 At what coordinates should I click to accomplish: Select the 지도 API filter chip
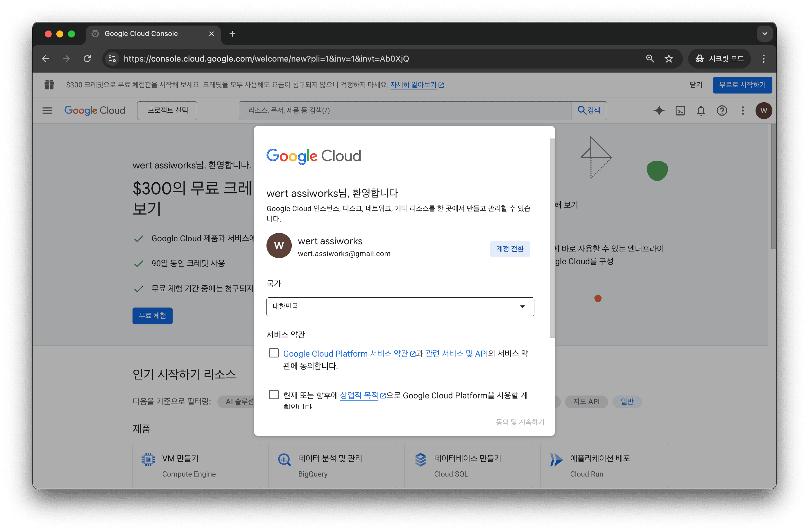pos(586,402)
